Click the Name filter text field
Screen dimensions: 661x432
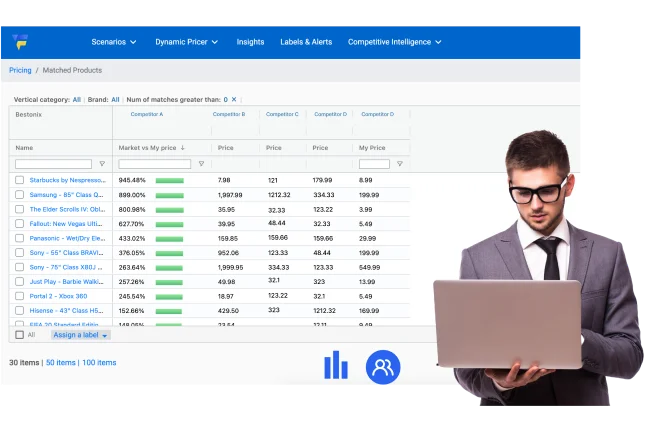(53, 164)
